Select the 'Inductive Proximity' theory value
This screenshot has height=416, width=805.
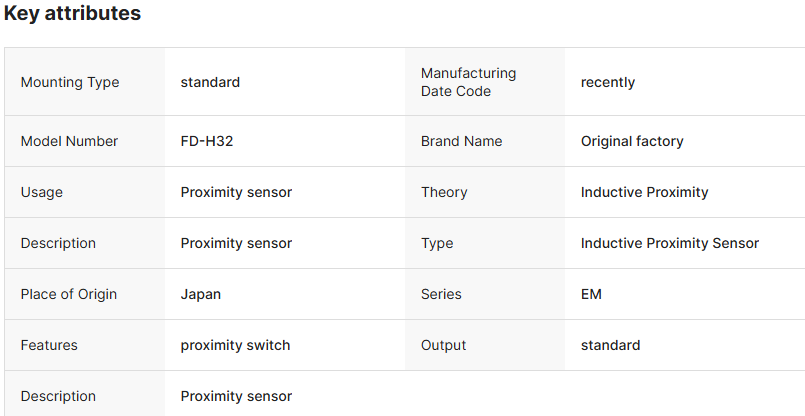(x=644, y=192)
